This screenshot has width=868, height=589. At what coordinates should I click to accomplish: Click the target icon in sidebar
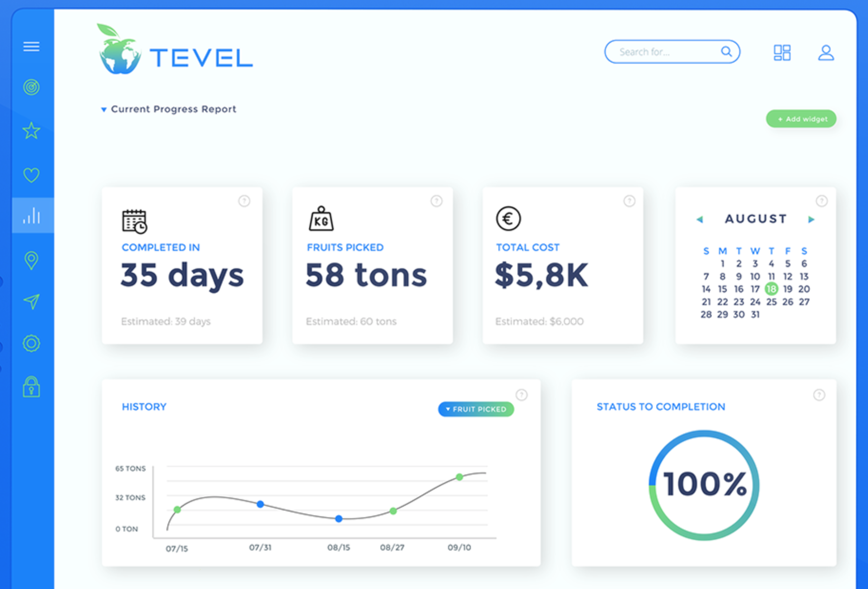pos(31,87)
